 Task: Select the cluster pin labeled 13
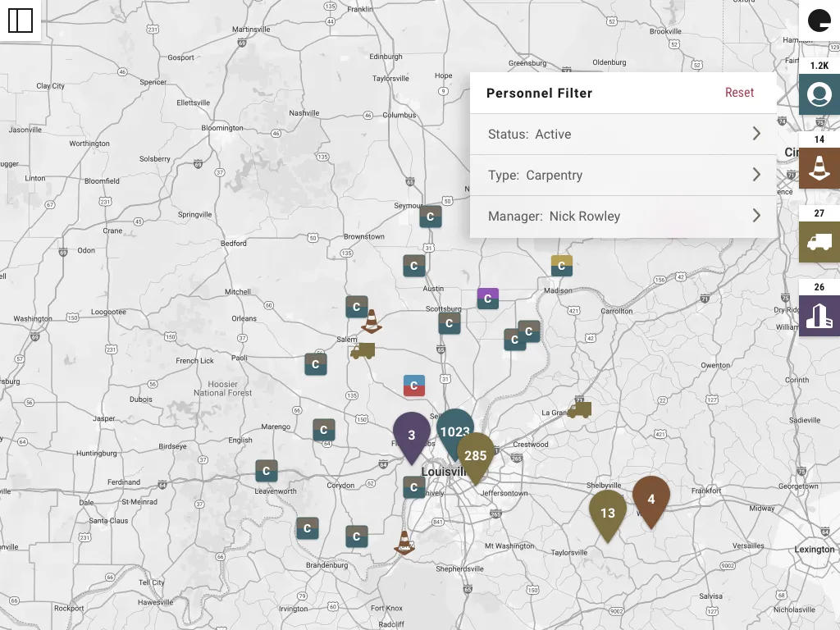click(x=608, y=514)
